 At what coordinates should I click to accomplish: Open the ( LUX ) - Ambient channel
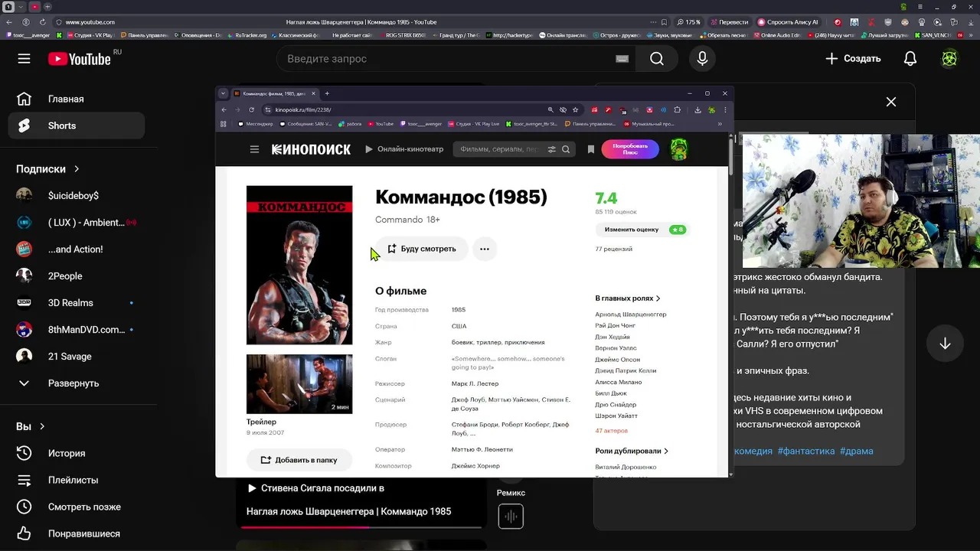coord(76,223)
